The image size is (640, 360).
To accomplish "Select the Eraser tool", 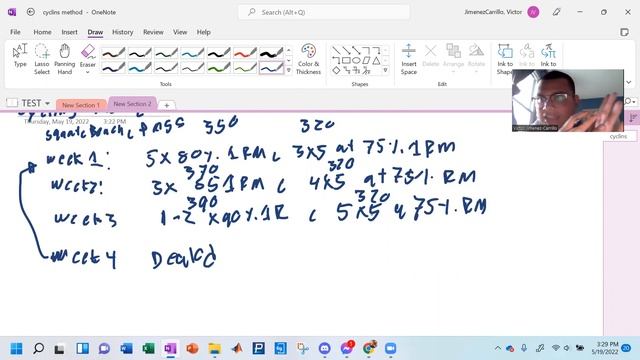I will pos(88,56).
